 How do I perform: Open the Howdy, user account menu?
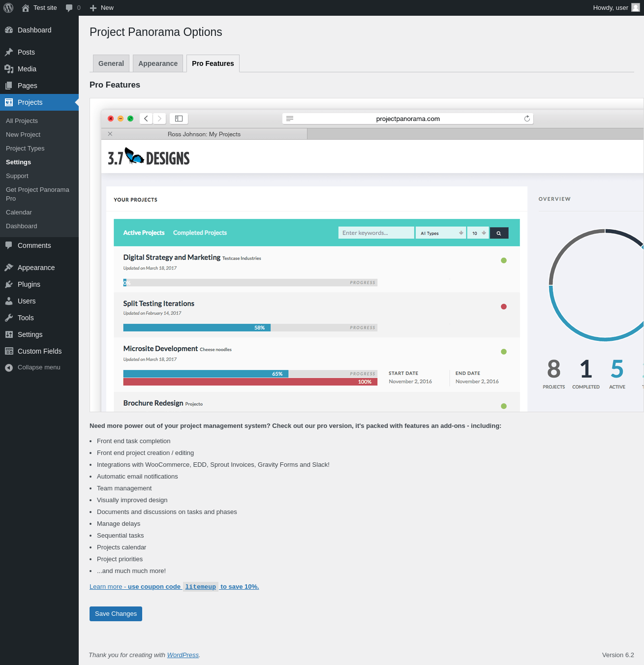tap(616, 8)
